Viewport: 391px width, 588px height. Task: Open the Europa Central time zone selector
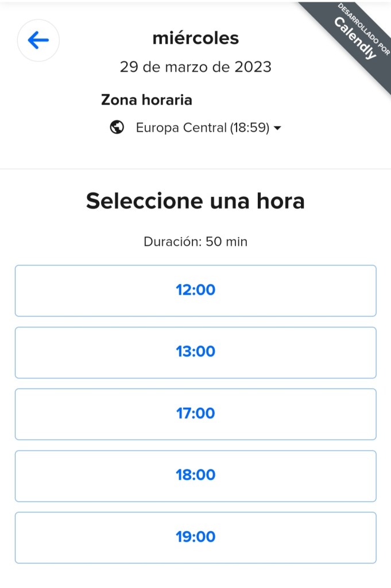pyautogui.click(x=195, y=127)
